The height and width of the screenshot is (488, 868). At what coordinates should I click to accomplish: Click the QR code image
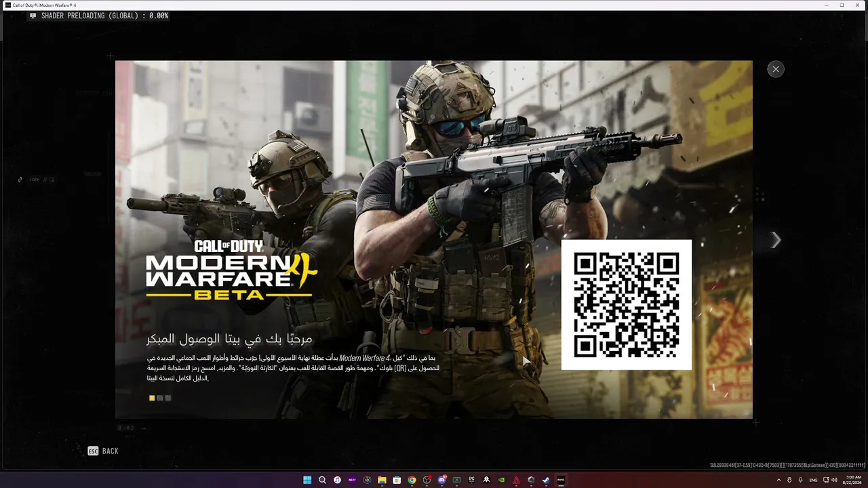click(x=627, y=305)
